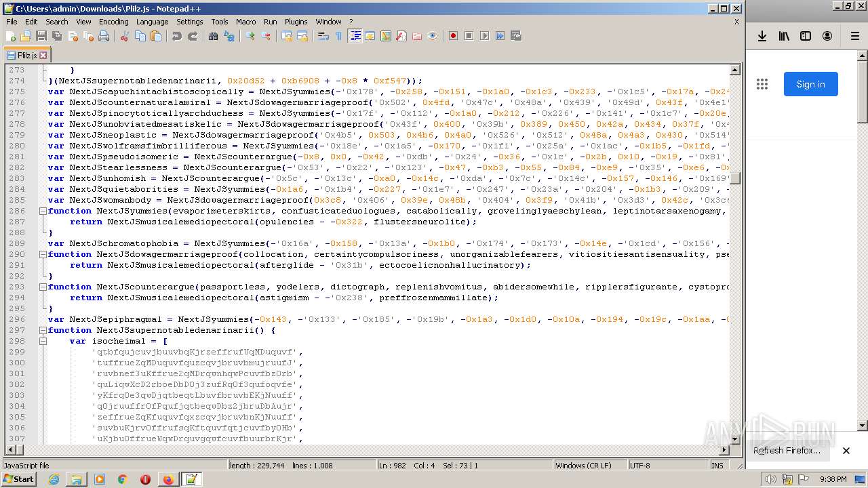Open the Encoding menu
Image resolution: width=868 pixels, height=488 pixels.
pyautogui.click(x=113, y=22)
